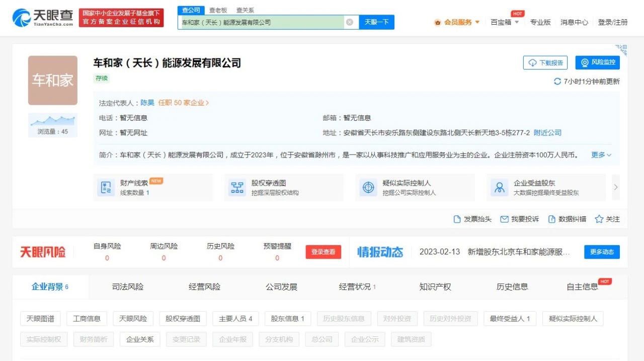This screenshot has width=644, height=361.
Task: Open the 知识产权 tab
Action: 435,287
